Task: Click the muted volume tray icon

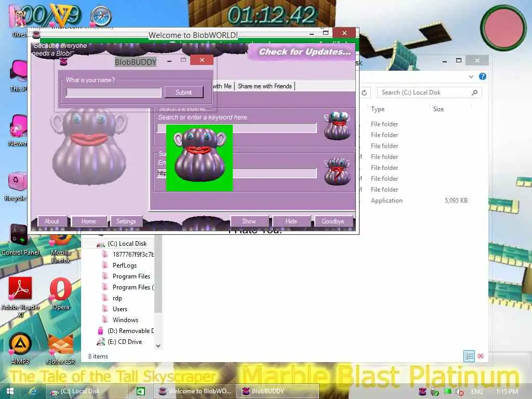Action: coord(460,392)
